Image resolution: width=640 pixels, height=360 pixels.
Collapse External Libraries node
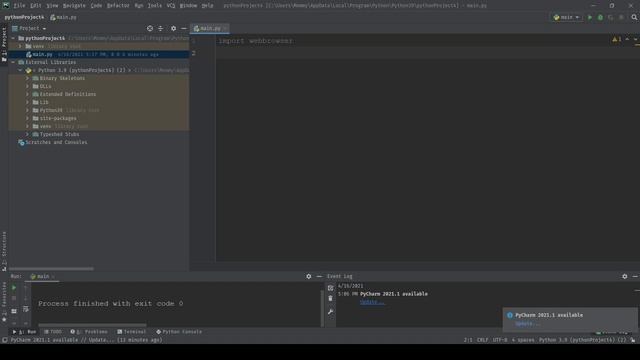pos(13,62)
